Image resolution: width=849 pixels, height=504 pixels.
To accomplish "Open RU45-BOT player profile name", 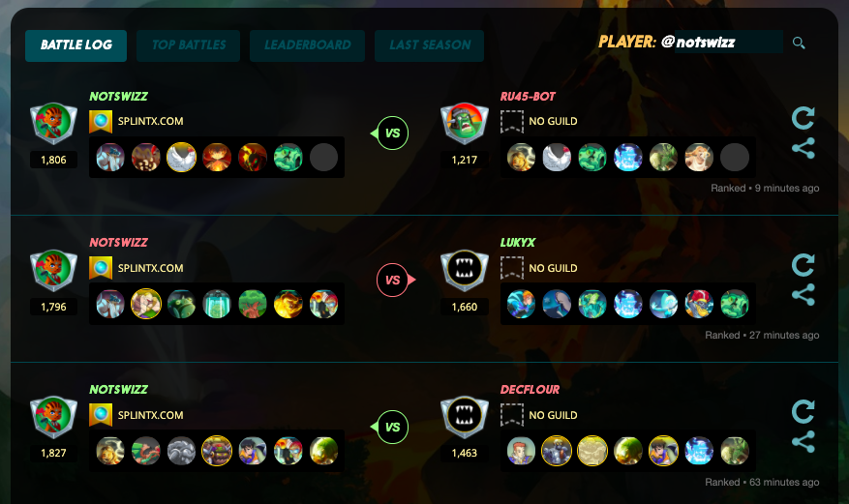I will point(528,97).
